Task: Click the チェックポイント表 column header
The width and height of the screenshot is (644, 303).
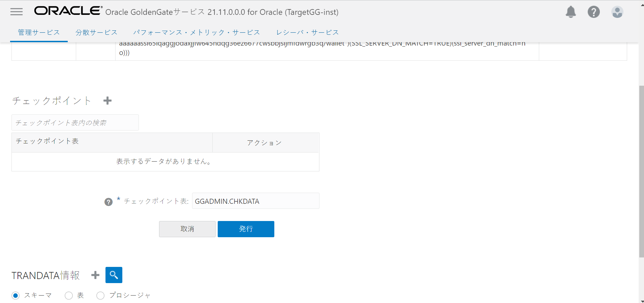Action: pyautogui.click(x=112, y=142)
